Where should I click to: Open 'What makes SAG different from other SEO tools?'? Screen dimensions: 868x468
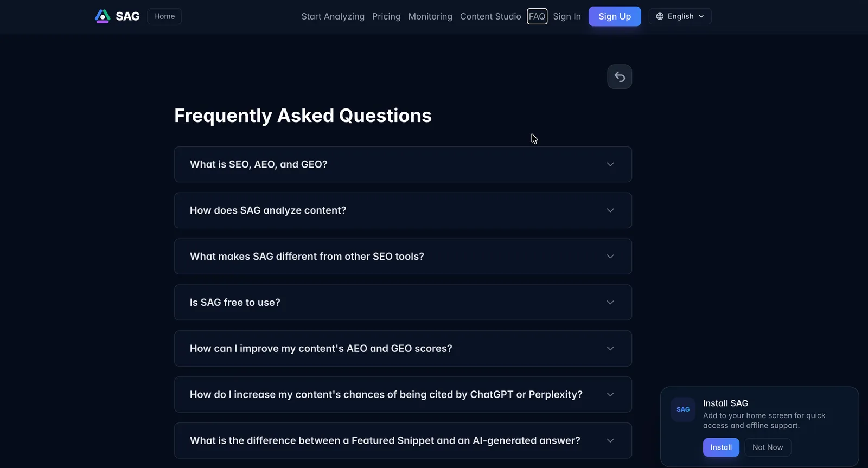coord(403,257)
